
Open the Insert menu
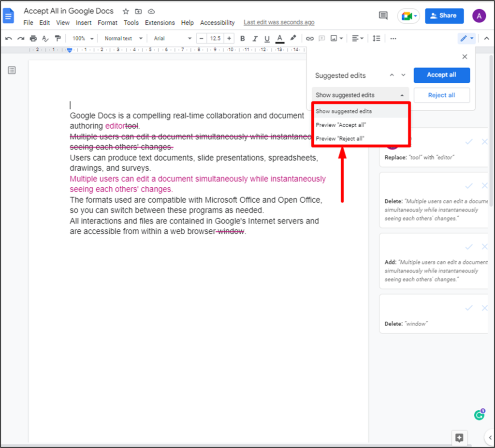click(x=83, y=23)
